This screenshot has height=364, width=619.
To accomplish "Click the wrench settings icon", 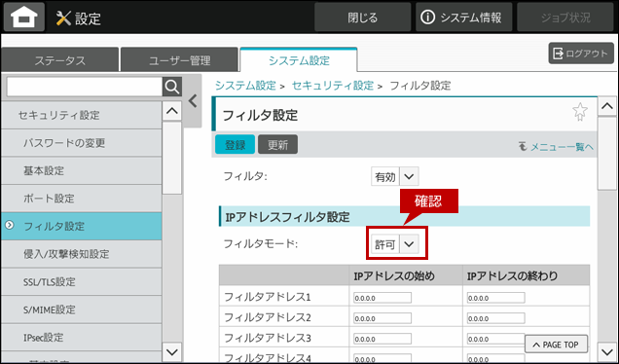I will tap(63, 18).
